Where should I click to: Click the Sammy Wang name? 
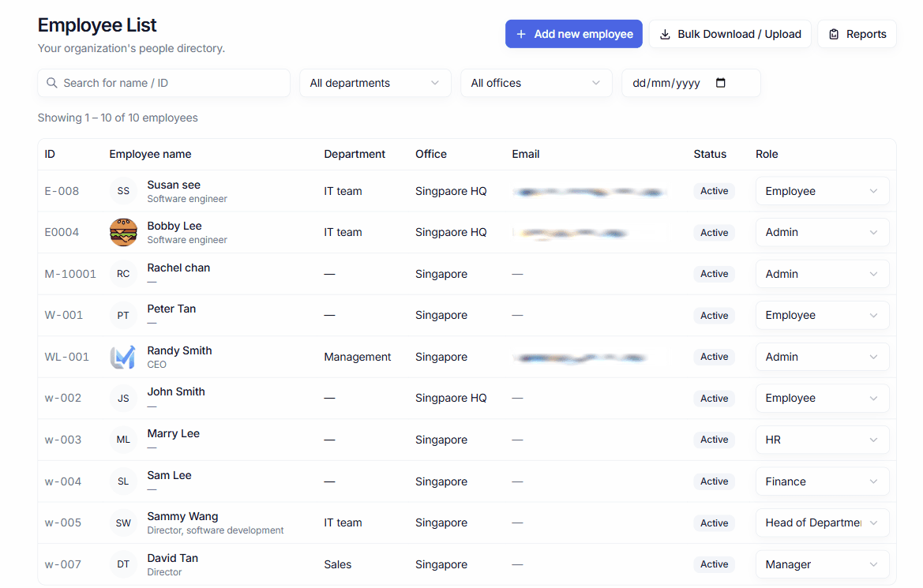[x=182, y=517]
